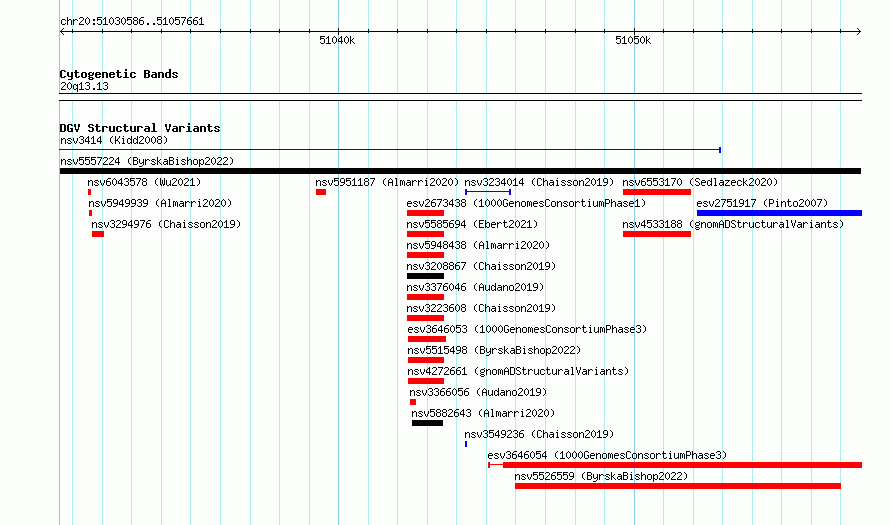
Task: Click the long red esv3646054 bar
Action: coord(675,465)
